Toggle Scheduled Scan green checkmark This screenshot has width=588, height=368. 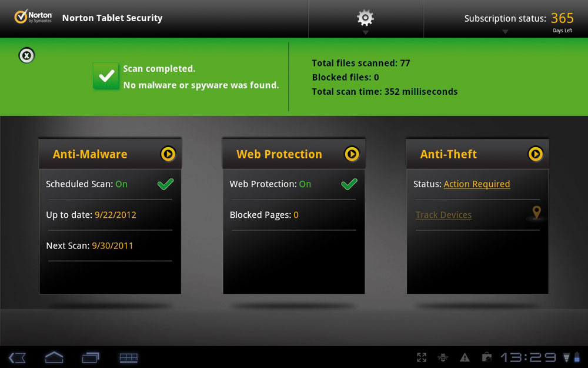tap(165, 184)
